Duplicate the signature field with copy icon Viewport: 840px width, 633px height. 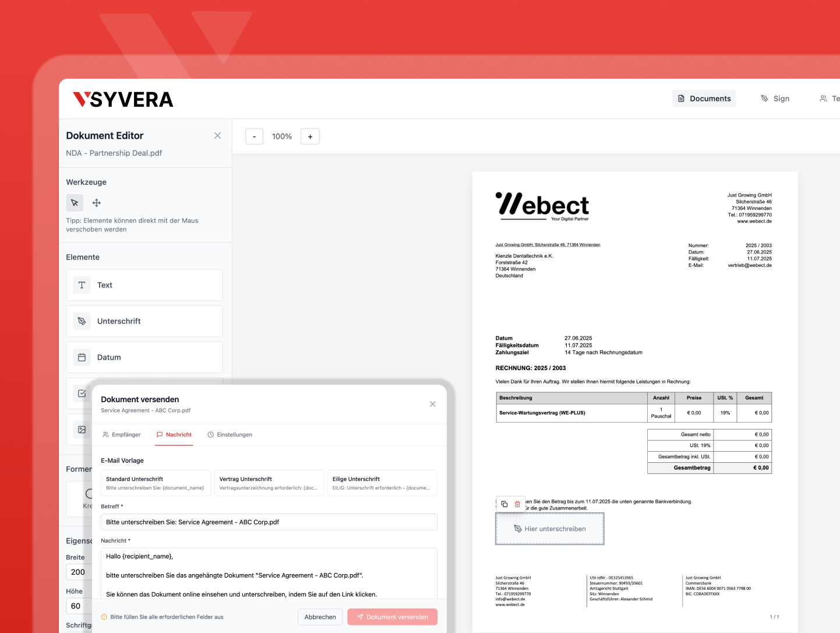point(504,504)
